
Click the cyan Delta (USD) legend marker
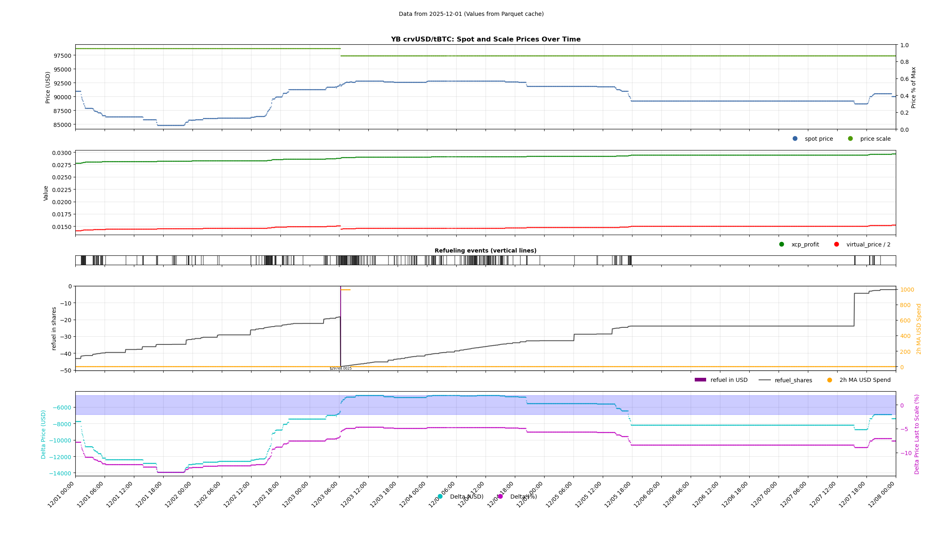pos(440,497)
